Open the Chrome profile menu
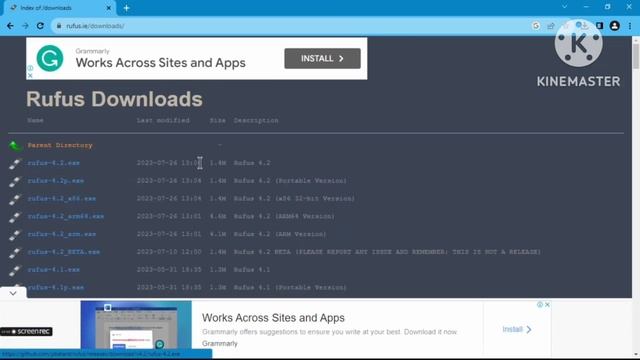The width and height of the screenshot is (640, 360). pyautogui.click(x=614, y=26)
